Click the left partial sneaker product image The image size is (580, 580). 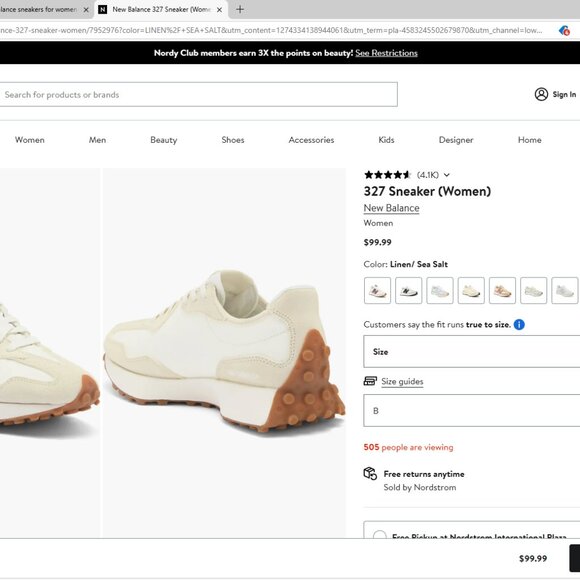point(50,353)
